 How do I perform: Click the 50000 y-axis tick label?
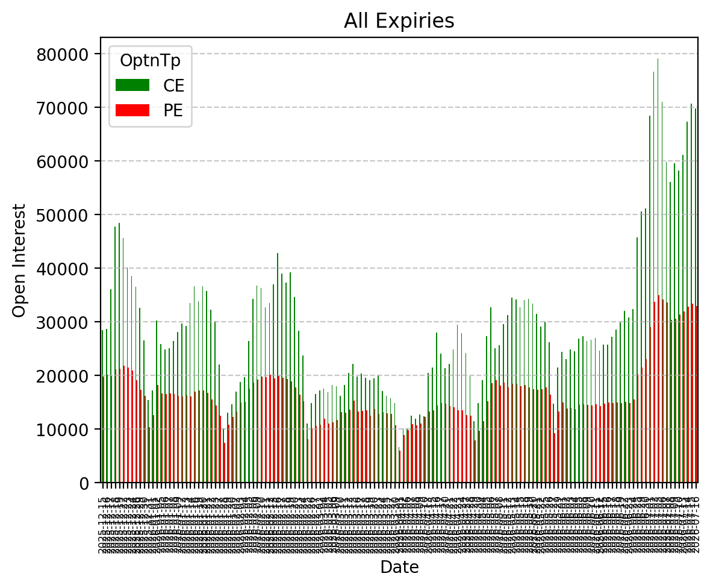(62, 215)
